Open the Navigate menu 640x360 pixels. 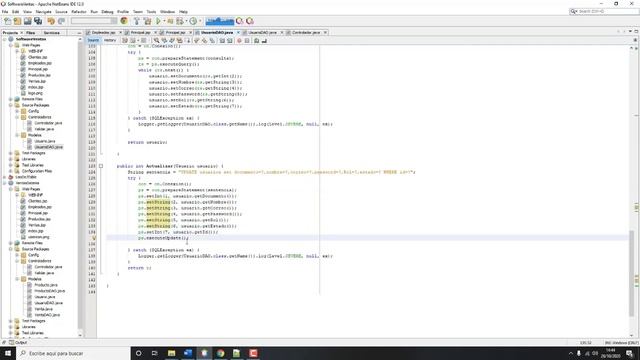tap(43, 12)
